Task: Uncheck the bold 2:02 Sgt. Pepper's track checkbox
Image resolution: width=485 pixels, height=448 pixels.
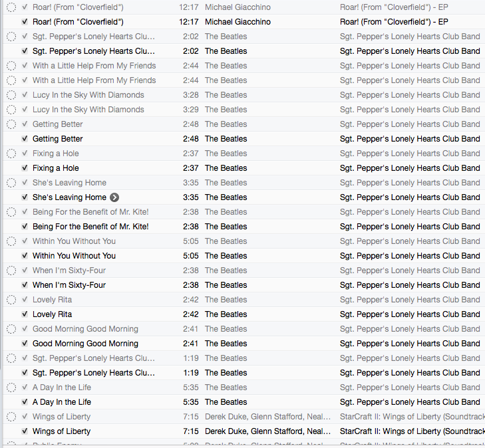Action: 25,51
